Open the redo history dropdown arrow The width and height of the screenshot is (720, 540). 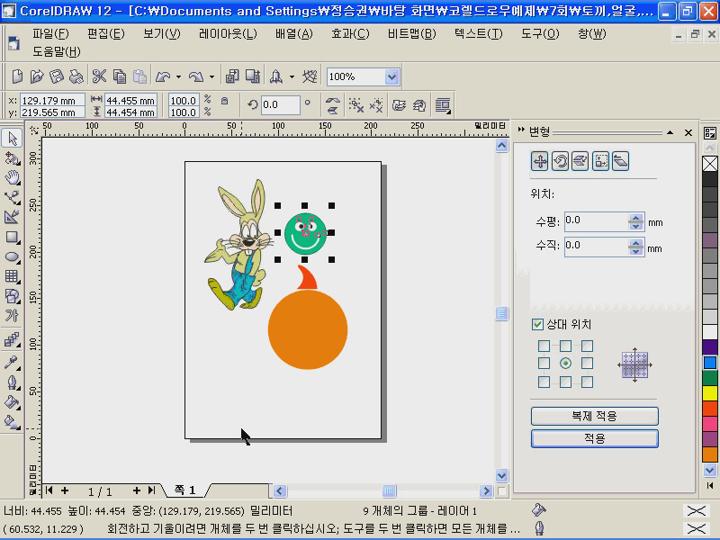click(x=212, y=77)
